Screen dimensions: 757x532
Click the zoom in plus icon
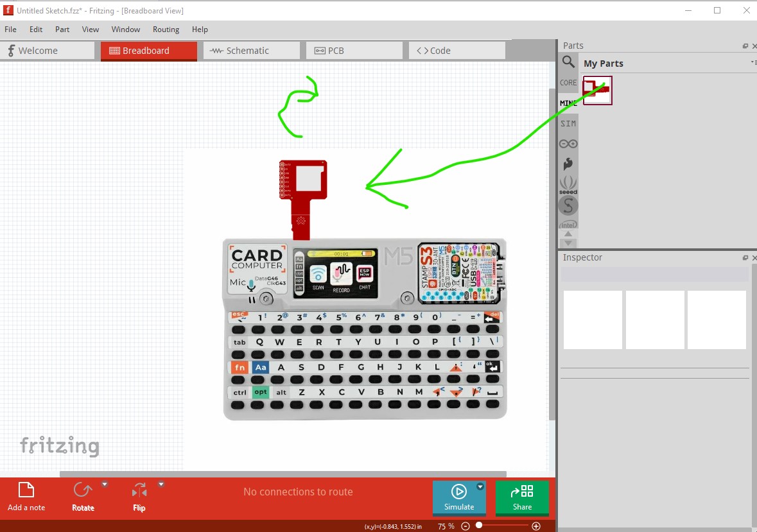point(537,526)
